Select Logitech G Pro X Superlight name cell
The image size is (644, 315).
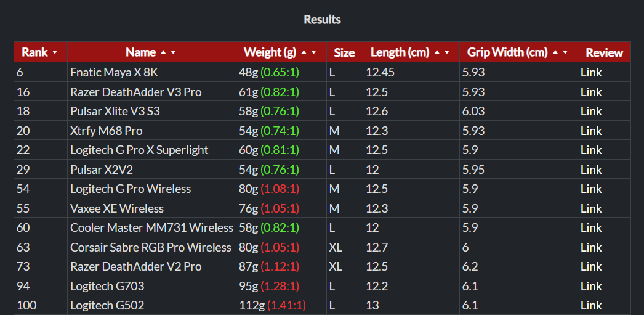(151, 150)
